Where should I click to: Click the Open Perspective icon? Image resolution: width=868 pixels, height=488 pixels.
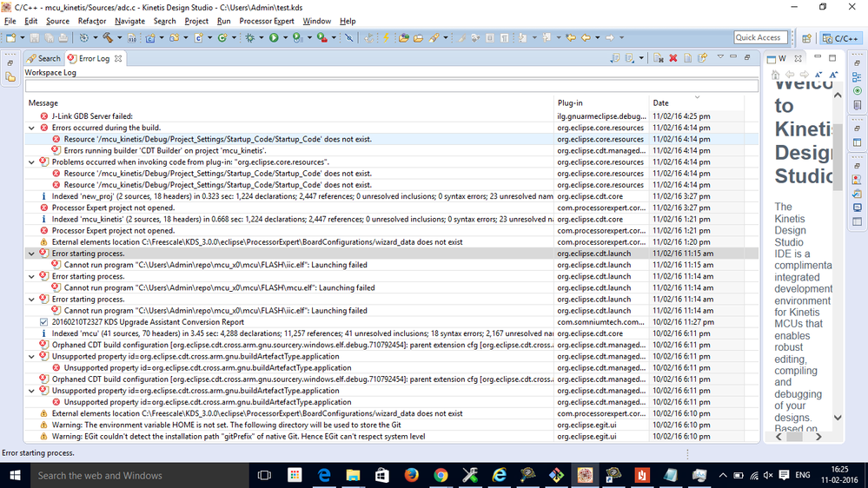(x=806, y=38)
